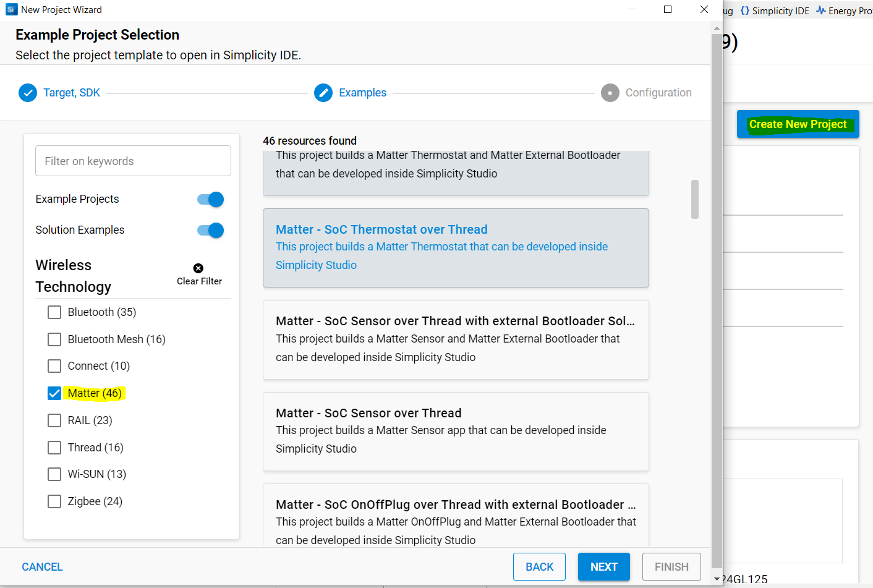Check the Bluetooth (35) checkbox

(x=54, y=312)
